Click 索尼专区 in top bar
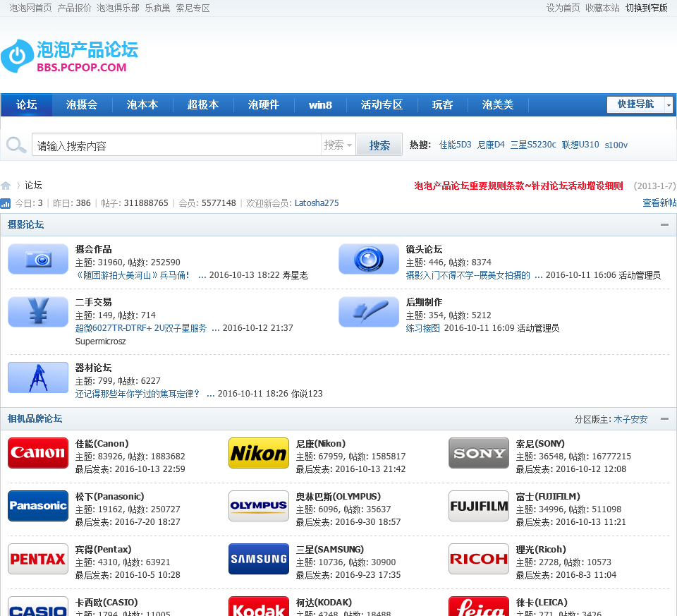 coord(193,8)
